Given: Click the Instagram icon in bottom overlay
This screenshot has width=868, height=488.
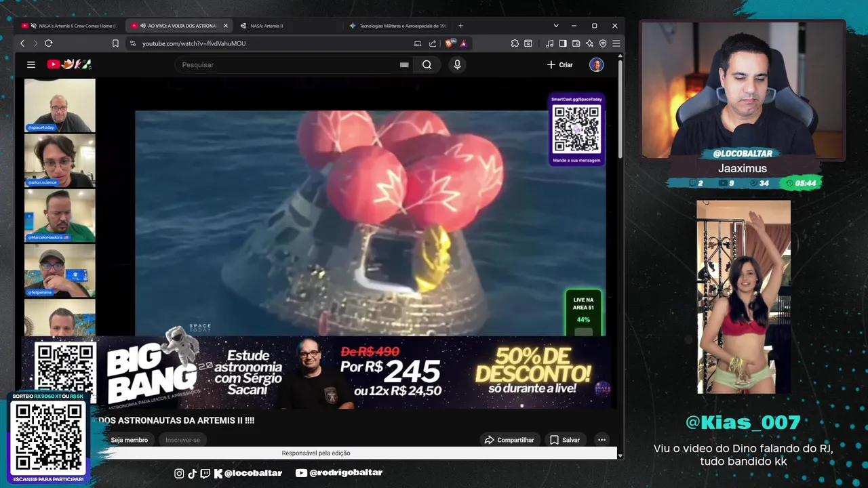Looking at the screenshot, I should [x=179, y=473].
